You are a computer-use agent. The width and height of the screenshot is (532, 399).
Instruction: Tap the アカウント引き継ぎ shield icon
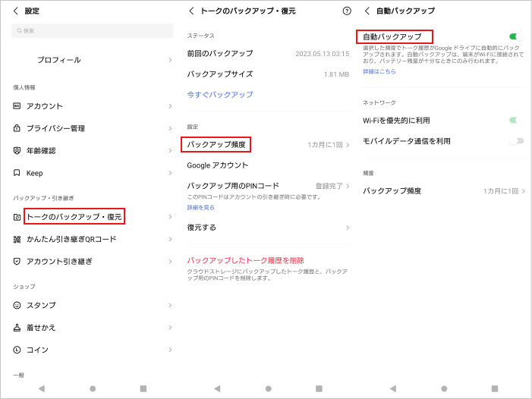[x=17, y=261]
